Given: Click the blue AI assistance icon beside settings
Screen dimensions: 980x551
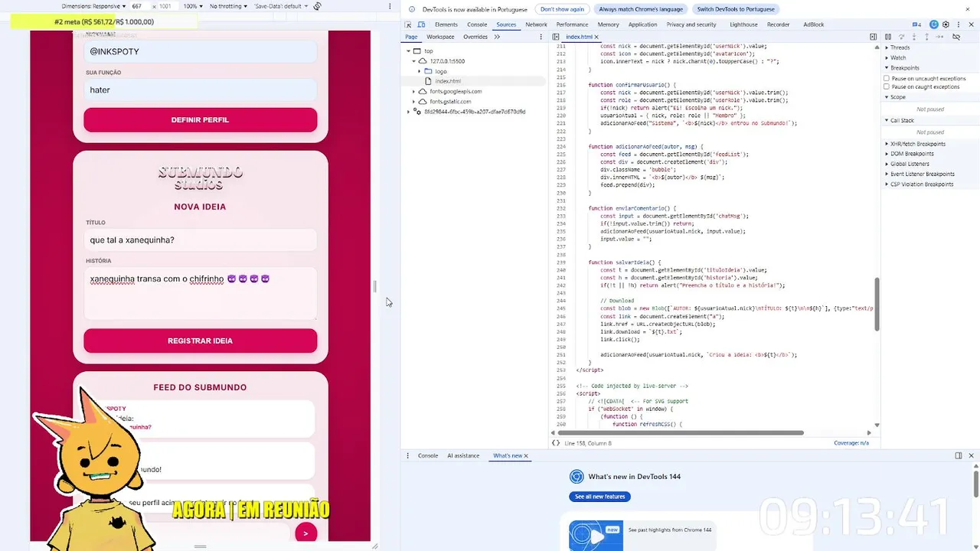Looking at the screenshot, I should (934, 24).
